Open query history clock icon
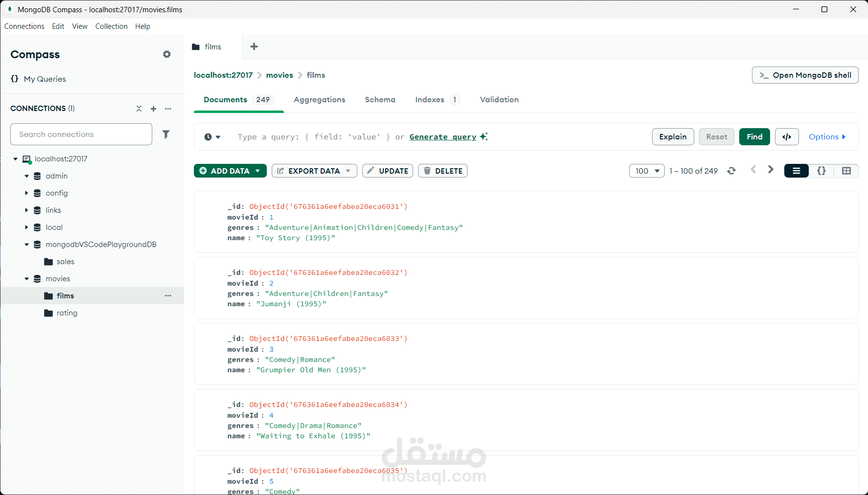The image size is (868, 495). (x=208, y=137)
